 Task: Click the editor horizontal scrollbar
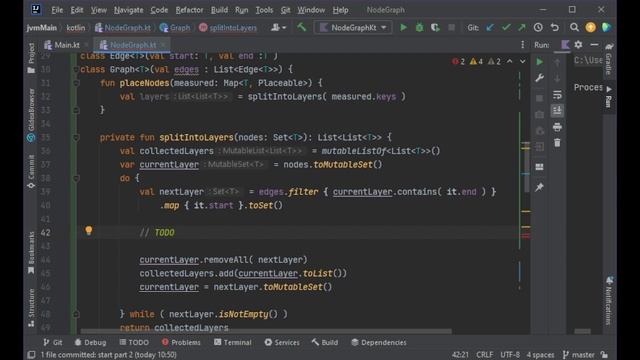(266, 331)
